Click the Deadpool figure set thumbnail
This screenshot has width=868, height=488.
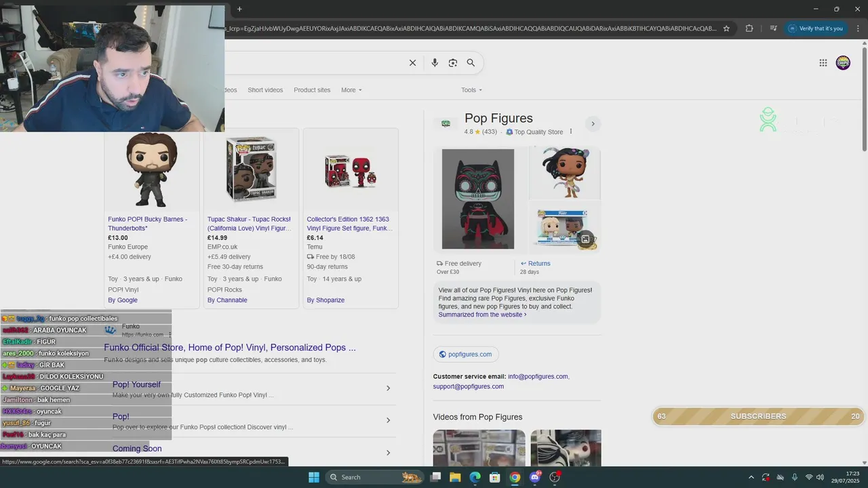click(351, 171)
